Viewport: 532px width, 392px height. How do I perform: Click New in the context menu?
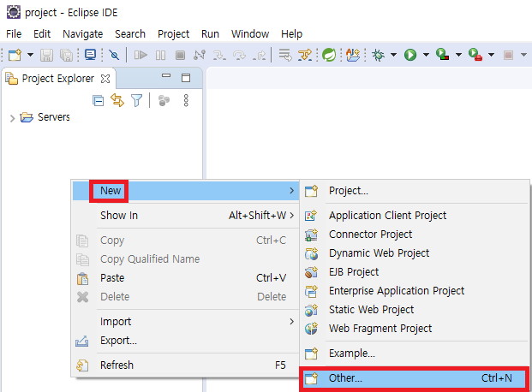pos(185,191)
